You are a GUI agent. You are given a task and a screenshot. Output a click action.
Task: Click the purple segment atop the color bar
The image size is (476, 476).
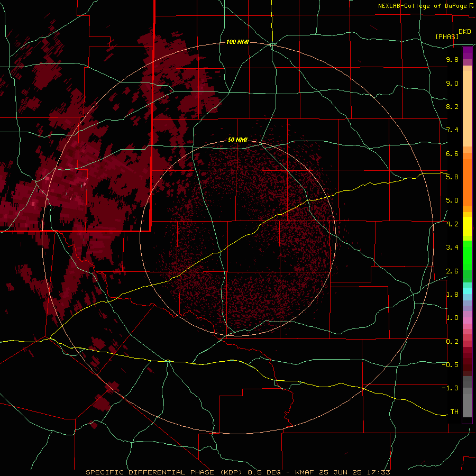click(467, 53)
